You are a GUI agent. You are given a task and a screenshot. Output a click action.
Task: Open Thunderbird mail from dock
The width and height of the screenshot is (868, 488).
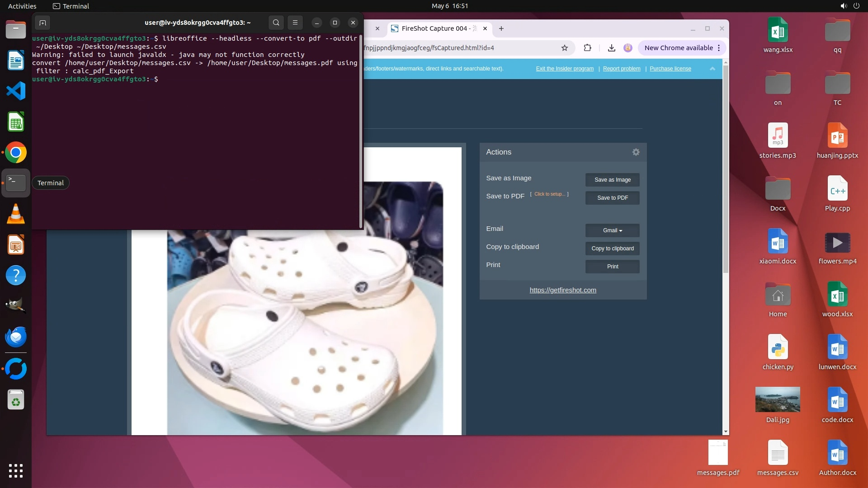pos(16,337)
